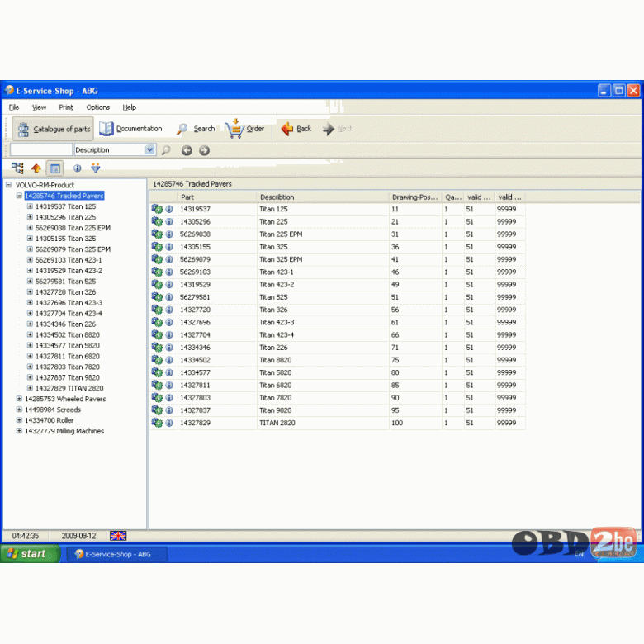Screen dimensions: 644x644
Task: Click the info icon for Titan 325 row
Action: coord(169,247)
